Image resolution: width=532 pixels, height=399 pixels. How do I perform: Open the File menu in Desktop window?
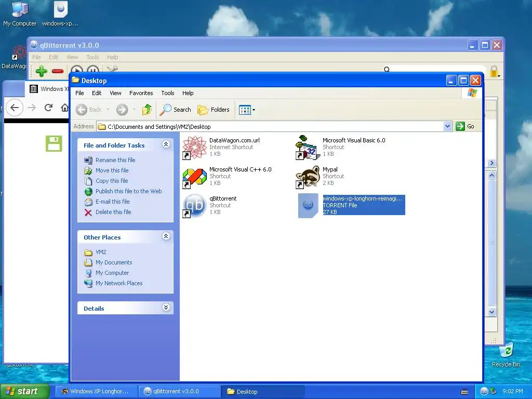pyautogui.click(x=79, y=93)
